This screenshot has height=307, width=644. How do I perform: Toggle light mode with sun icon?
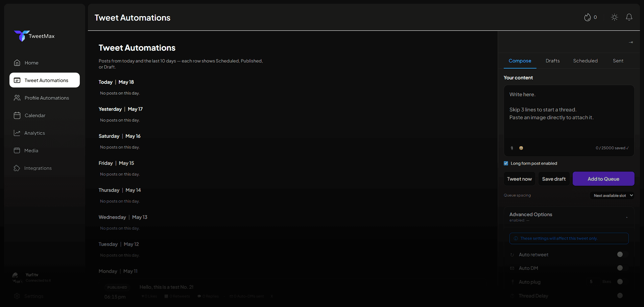click(615, 17)
